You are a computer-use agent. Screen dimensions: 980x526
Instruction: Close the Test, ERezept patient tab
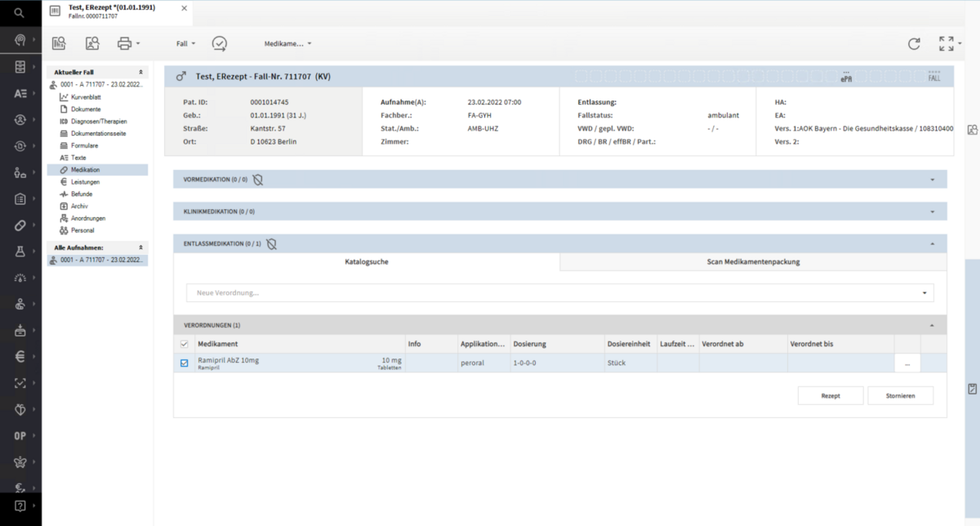(x=184, y=9)
